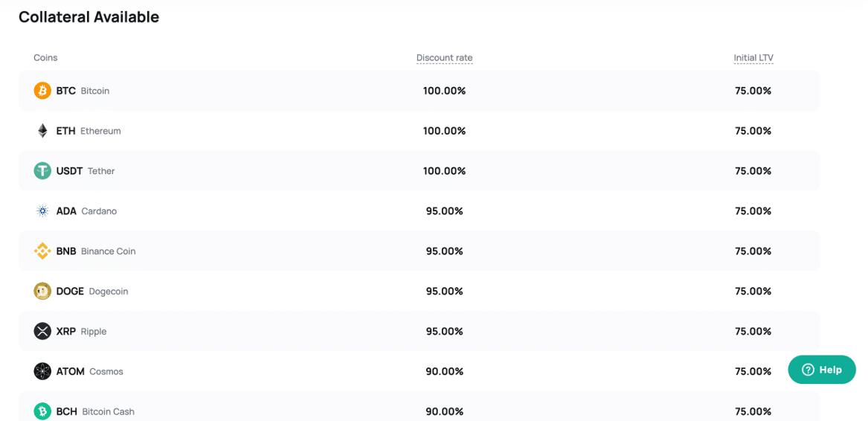Viewport: 868px width, 421px height.
Task: Click the Ethereum diamond icon
Action: pyautogui.click(x=42, y=131)
